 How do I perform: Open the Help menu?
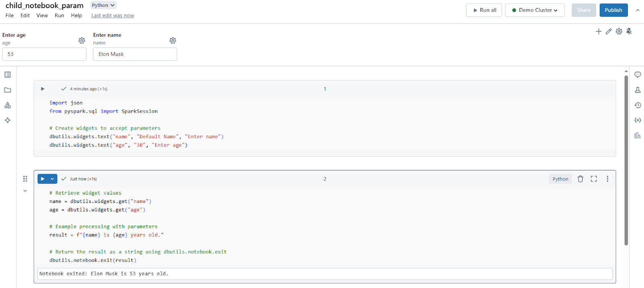76,15
